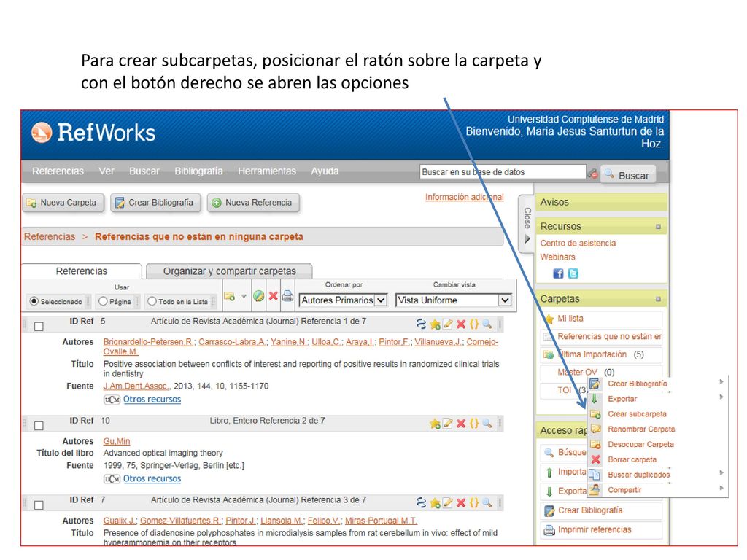Click the red X delete icon in toolbar
The image size is (747, 560).
(273, 296)
